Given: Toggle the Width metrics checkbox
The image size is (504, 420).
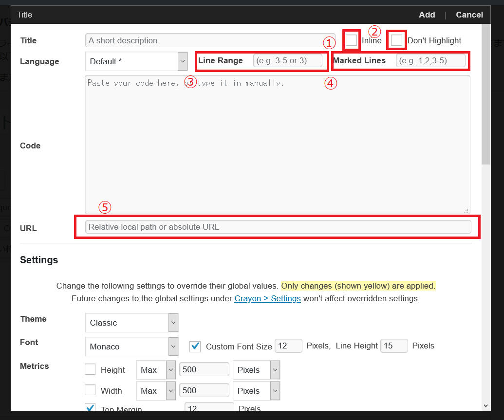Looking at the screenshot, I should [90, 390].
